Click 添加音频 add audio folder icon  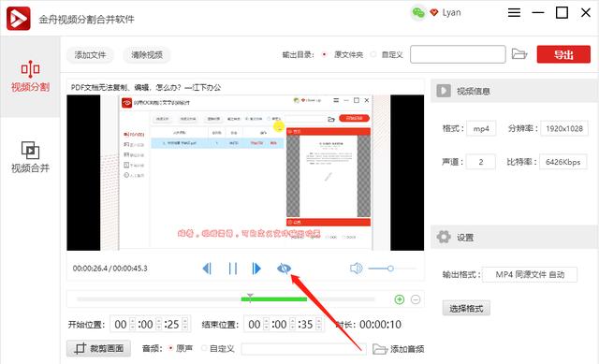379,349
